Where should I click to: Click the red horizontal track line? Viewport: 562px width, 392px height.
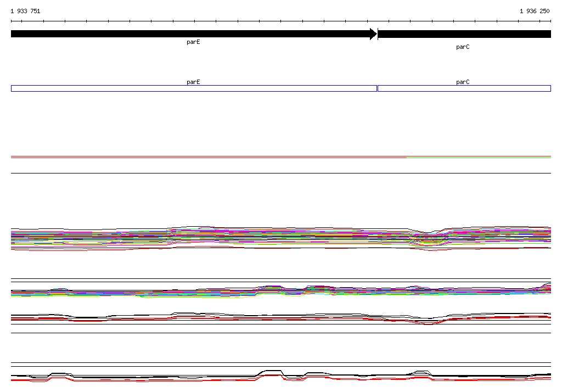(281, 156)
